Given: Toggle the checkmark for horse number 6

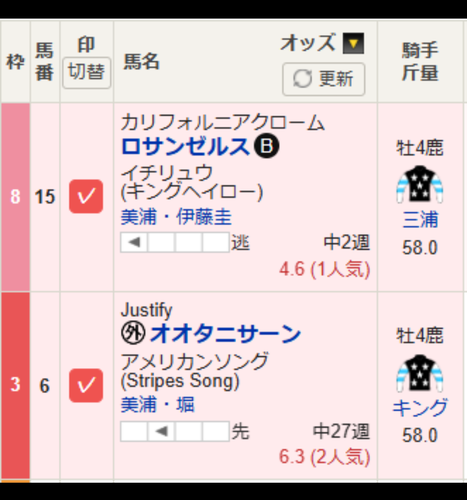Looking at the screenshot, I should coord(86,385).
